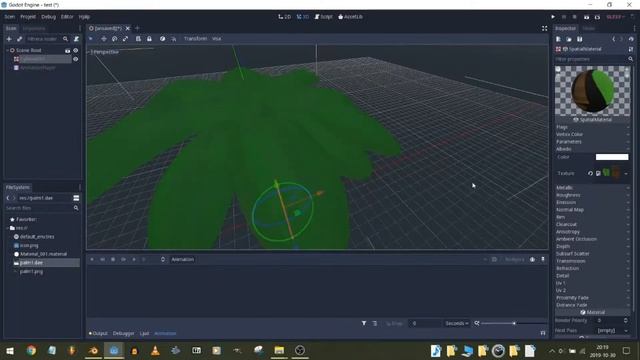Viewport: 640px width, 360px height.
Task: Open the Transform menu button
Action: pos(195,39)
